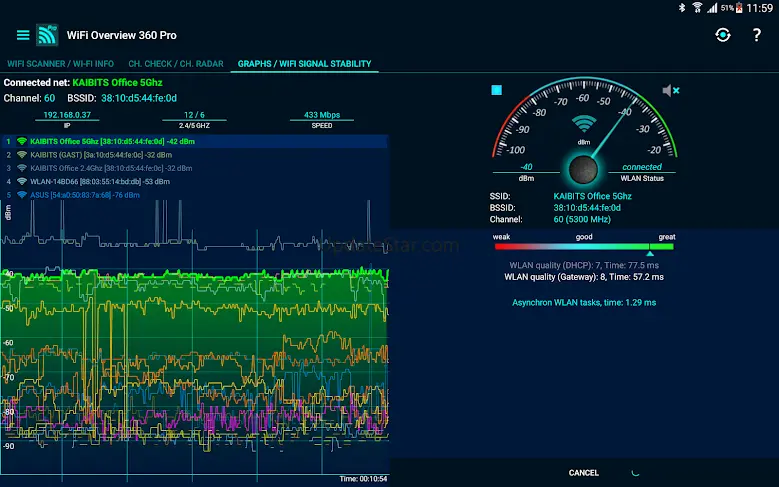The width and height of the screenshot is (779, 487).
Task: Tap the WiFi symbol inside the gauge
Action: pyautogui.click(x=583, y=123)
